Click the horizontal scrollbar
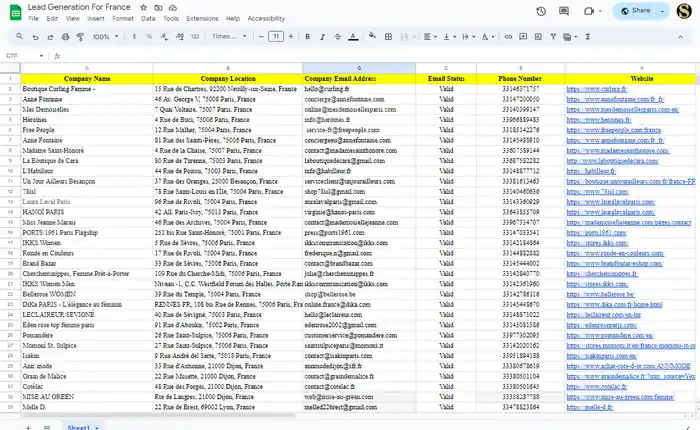This screenshot has width=700, height=430. pyautogui.click(x=158, y=415)
